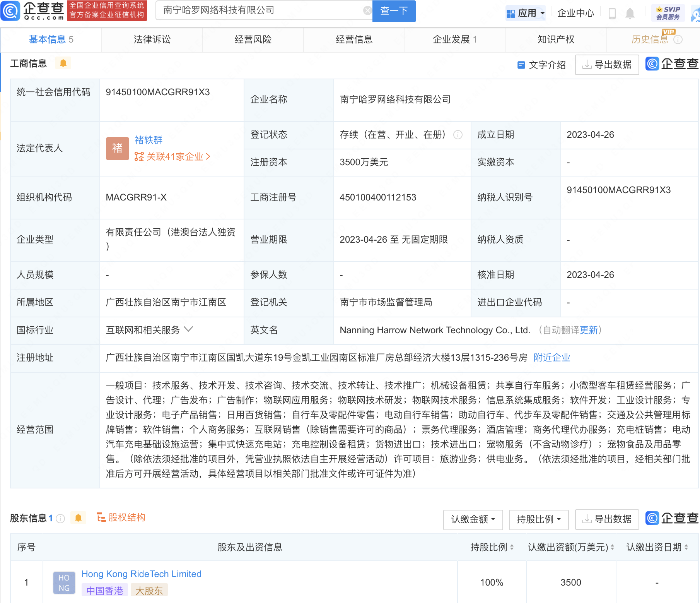Select Nanning Harrow Network Technology English name
700x603 pixels.
coord(435,330)
